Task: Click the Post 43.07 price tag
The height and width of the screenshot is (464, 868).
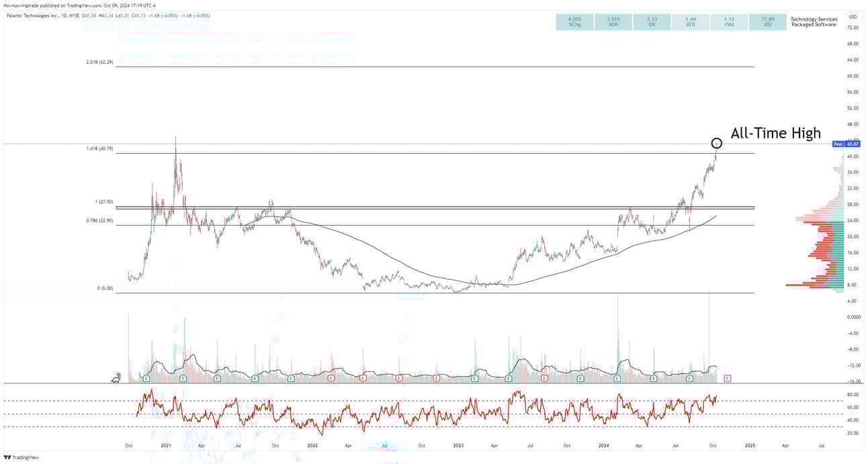Action: click(847, 144)
